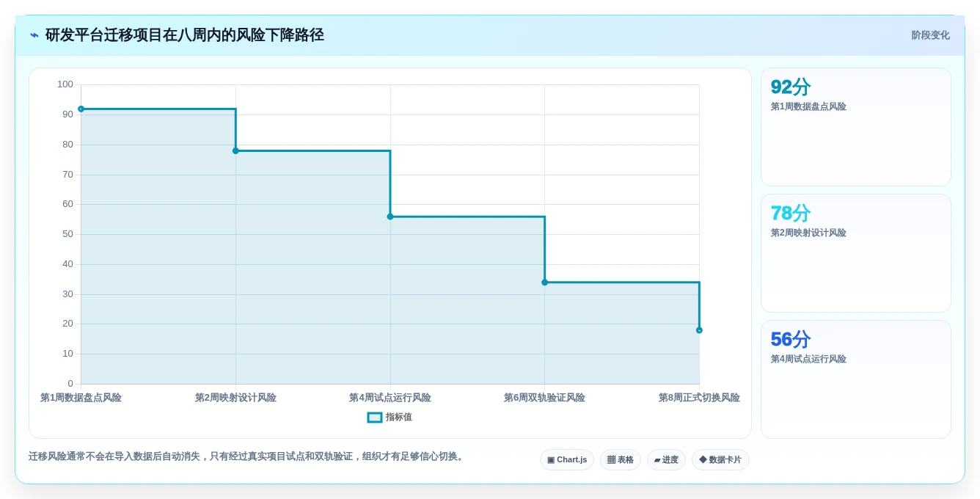Select the 第8周 data point at 18
This screenshot has height=499, width=980.
point(699,330)
